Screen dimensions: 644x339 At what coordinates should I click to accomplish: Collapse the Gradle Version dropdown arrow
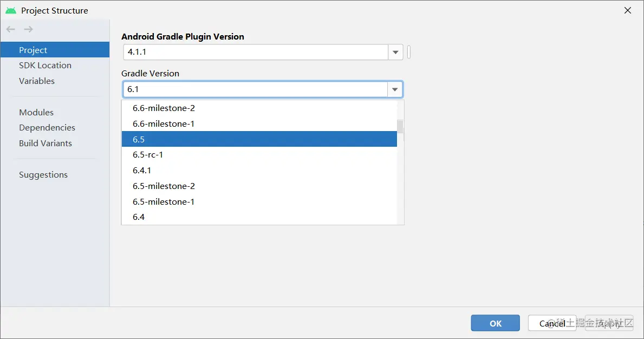[x=395, y=89]
